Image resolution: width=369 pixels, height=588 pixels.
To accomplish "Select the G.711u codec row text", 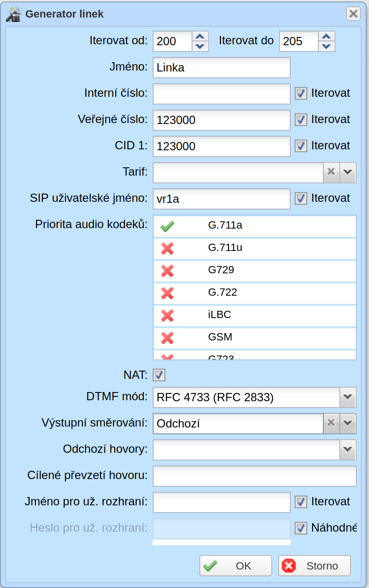I will point(225,248).
